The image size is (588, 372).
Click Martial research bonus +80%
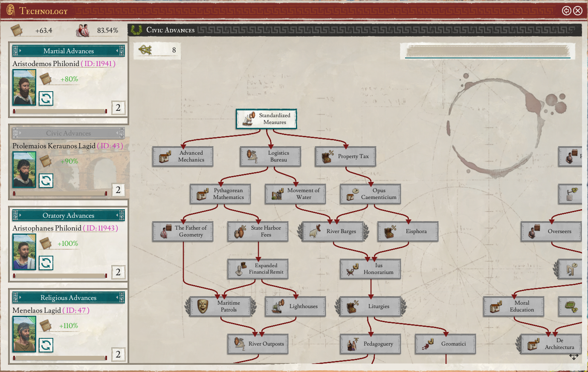[x=69, y=79]
